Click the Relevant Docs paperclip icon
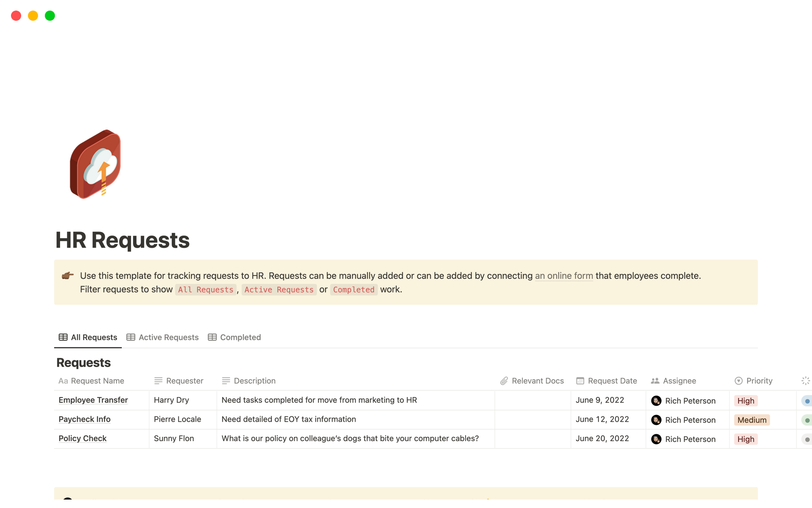Image resolution: width=812 pixels, height=508 pixels. pyautogui.click(x=504, y=381)
